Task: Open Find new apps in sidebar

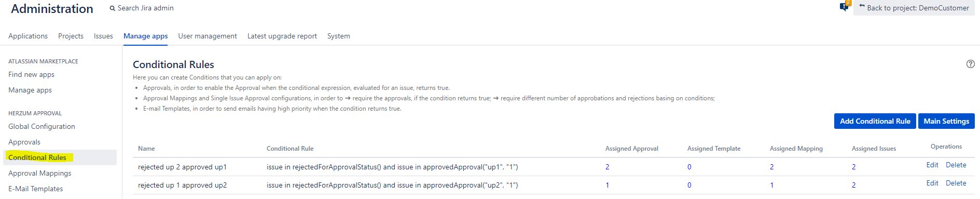Action: [x=31, y=74]
